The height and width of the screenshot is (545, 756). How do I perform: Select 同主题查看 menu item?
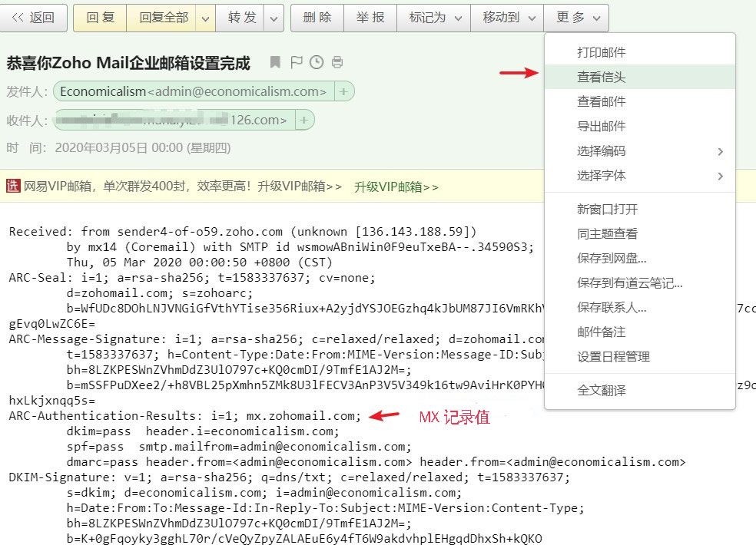point(640,233)
